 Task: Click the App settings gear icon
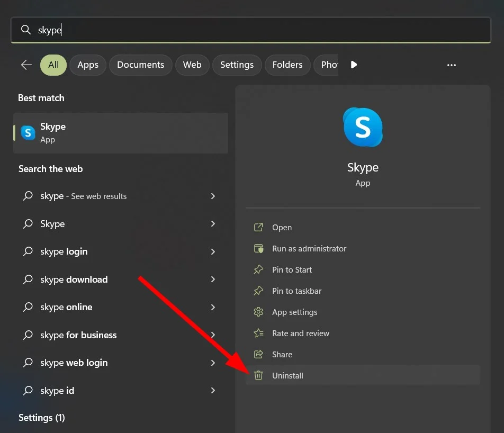258,312
